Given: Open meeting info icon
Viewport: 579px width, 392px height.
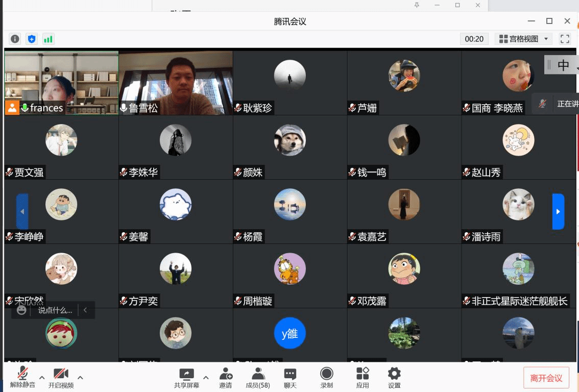Looking at the screenshot, I should pyautogui.click(x=15, y=39).
